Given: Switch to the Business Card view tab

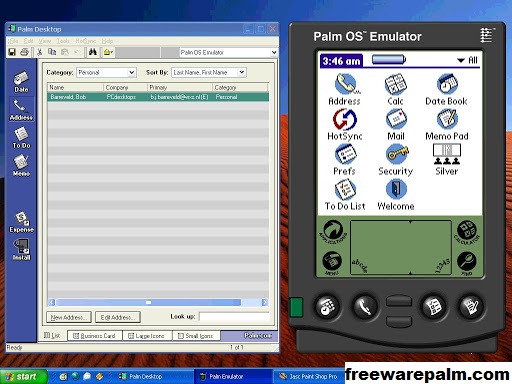Looking at the screenshot, I should pos(95,336).
